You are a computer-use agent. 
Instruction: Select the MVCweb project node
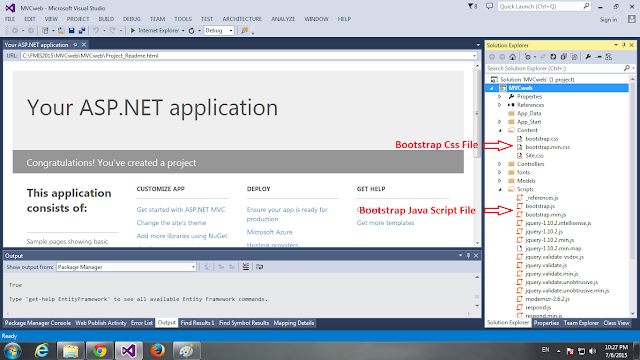557,88
